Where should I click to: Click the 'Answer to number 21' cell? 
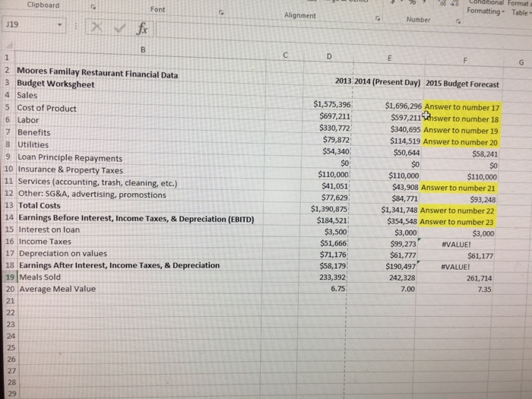(x=458, y=188)
